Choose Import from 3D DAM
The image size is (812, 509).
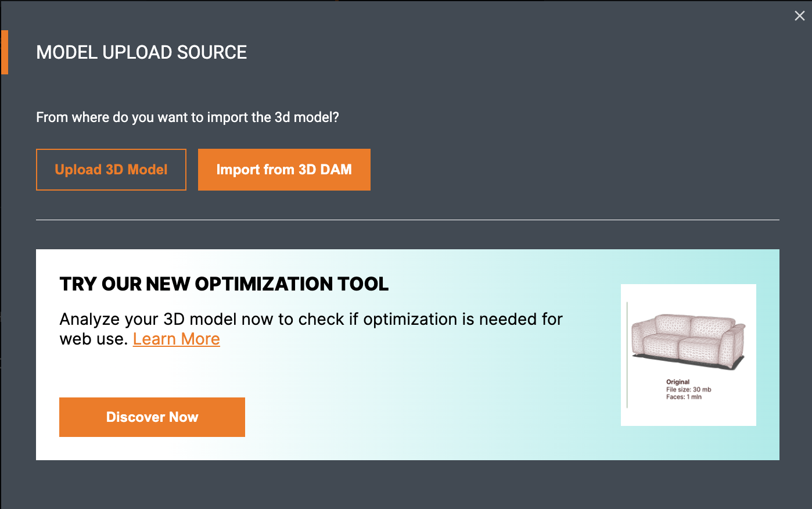(284, 170)
